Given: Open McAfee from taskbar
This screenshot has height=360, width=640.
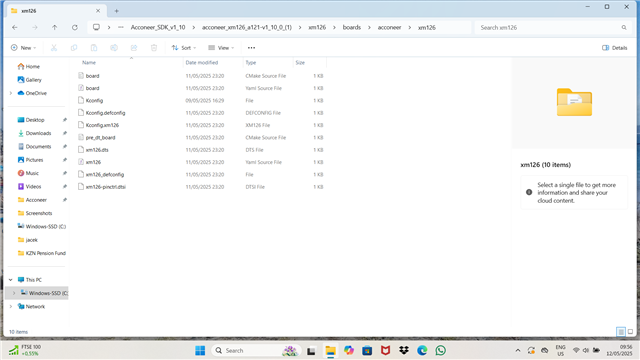Looking at the screenshot, I should click(385, 351).
